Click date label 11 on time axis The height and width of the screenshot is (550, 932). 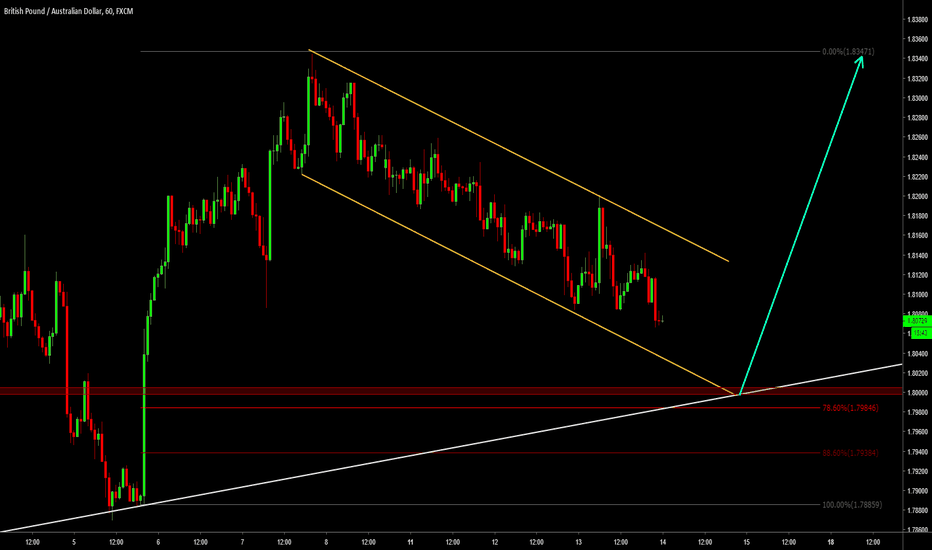coord(411,542)
